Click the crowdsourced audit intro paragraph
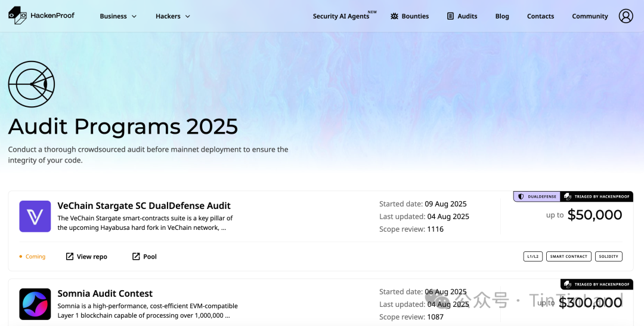The width and height of the screenshot is (644, 326). click(148, 155)
